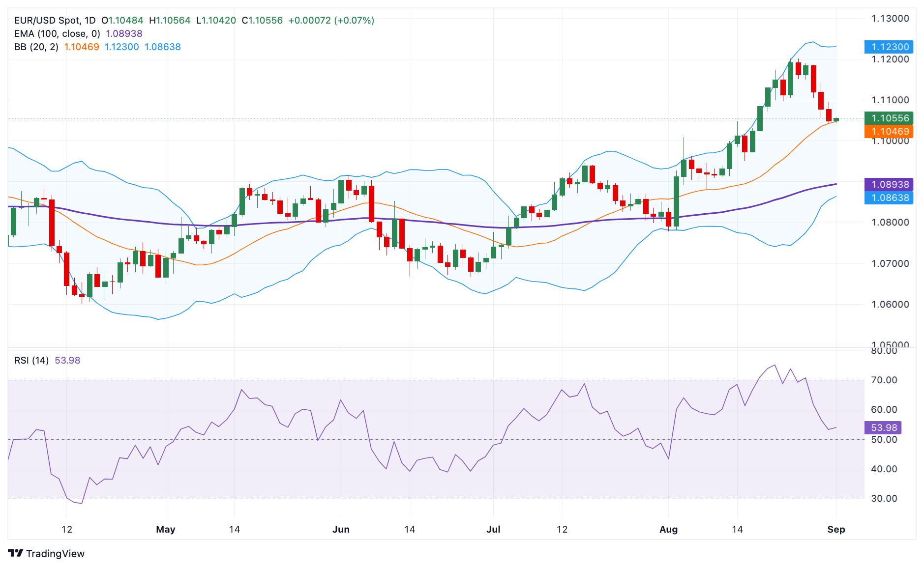Click the green current price tag 1.10556
The width and height of the screenshot is (924, 567).
pyautogui.click(x=891, y=118)
